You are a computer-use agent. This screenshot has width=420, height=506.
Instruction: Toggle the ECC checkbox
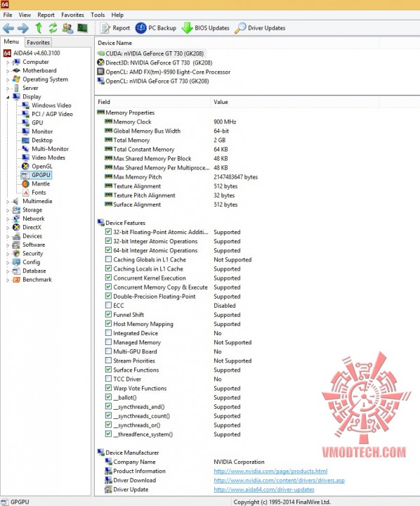[108, 305]
